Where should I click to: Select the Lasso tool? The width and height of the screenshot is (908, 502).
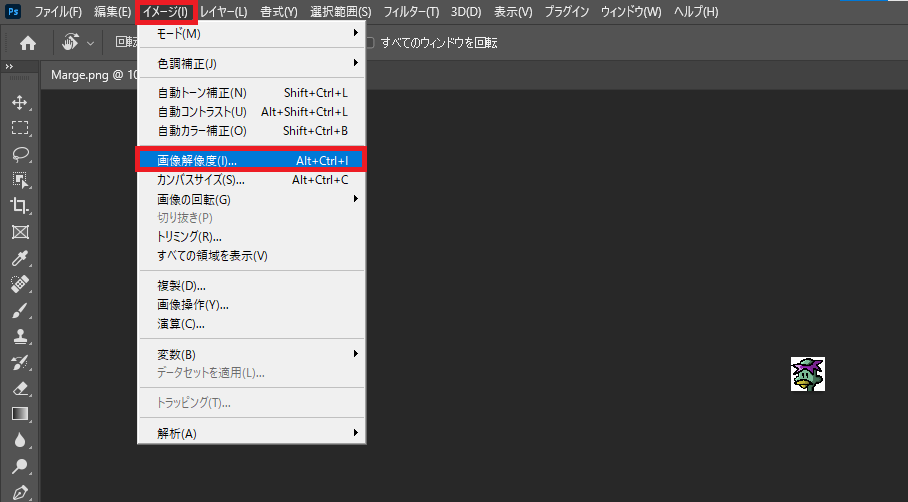(20, 154)
